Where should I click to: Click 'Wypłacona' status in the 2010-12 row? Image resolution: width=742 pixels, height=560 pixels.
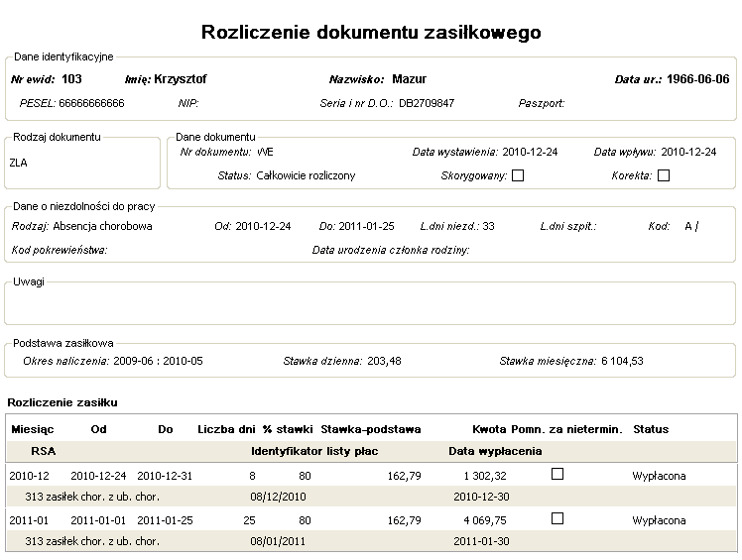(660, 476)
